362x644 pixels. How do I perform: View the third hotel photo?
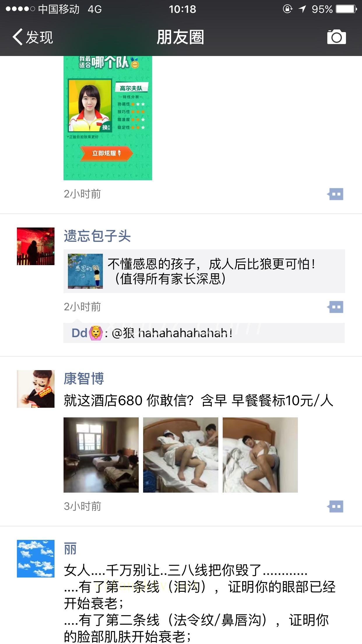[x=260, y=455]
